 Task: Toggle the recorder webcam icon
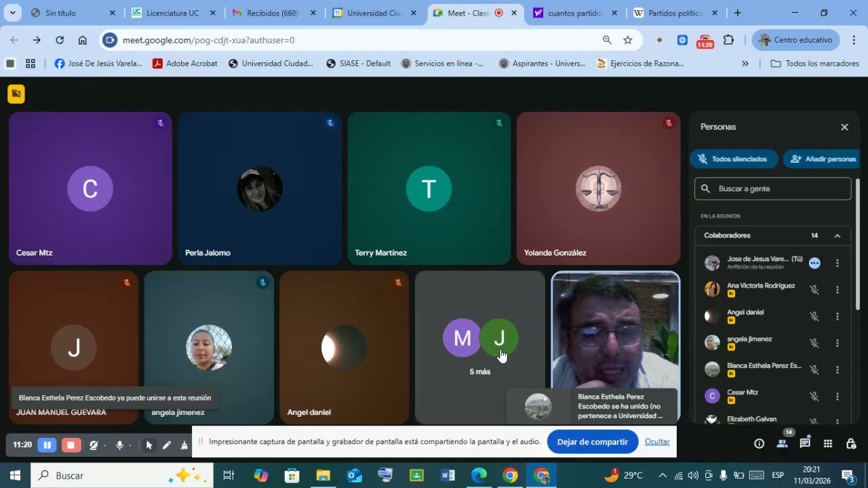pos(94,445)
